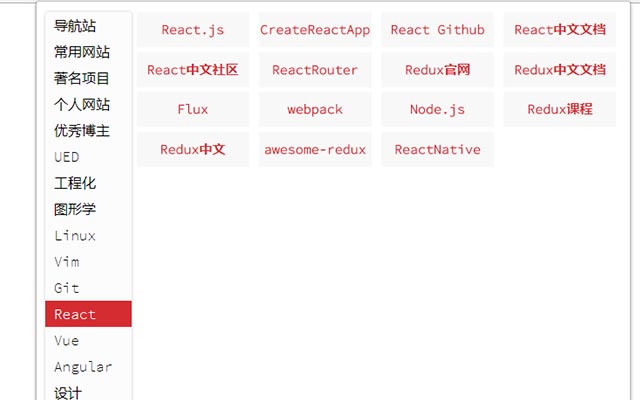This screenshot has height=400, width=640.
Task: Open the 图形学 category
Action: click(88, 209)
